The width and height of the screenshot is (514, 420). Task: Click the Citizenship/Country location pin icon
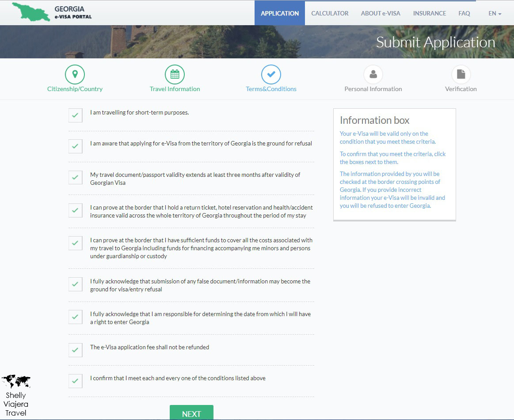click(x=75, y=74)
